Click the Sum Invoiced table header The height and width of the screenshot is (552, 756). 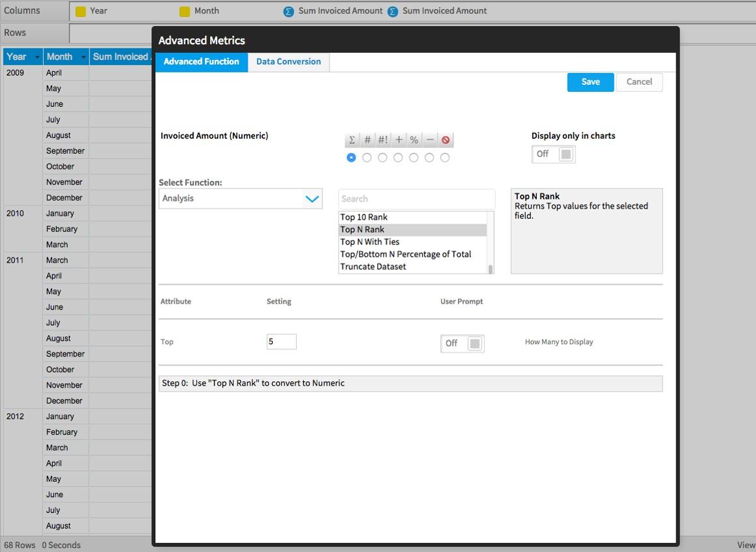coord(121,57)
